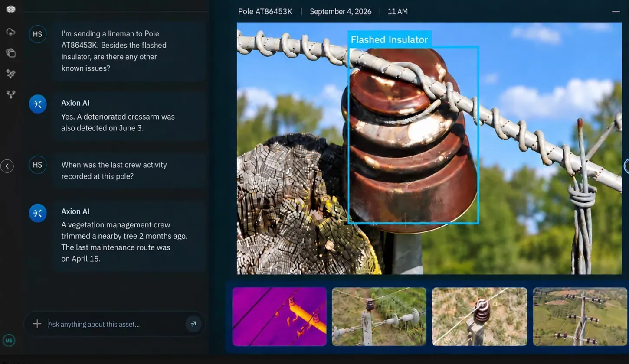Click the 'Axion AI' name above crossarm reply
629x364 pixels.
pos(75,103)
